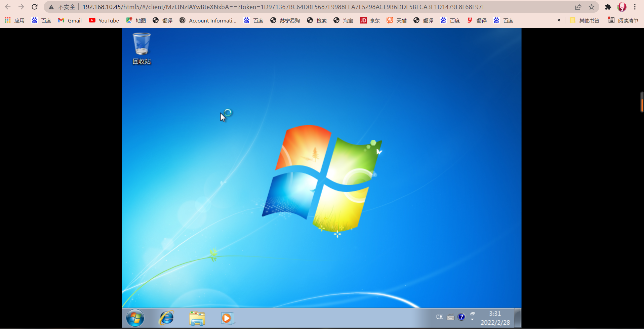Image resolution: width=644 pixels, height=329 pixels.
Task: Open the Chrome profile avatar
Action: point(622,7)
